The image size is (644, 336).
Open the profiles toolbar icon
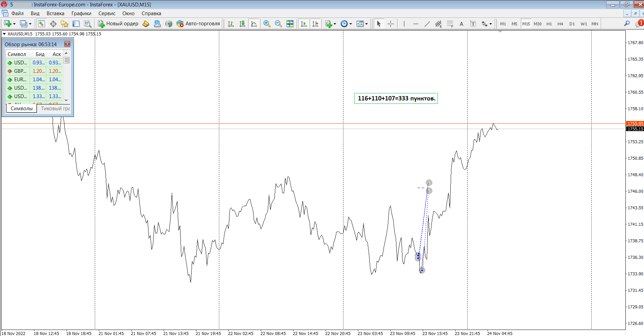click(x=24, y=24)
